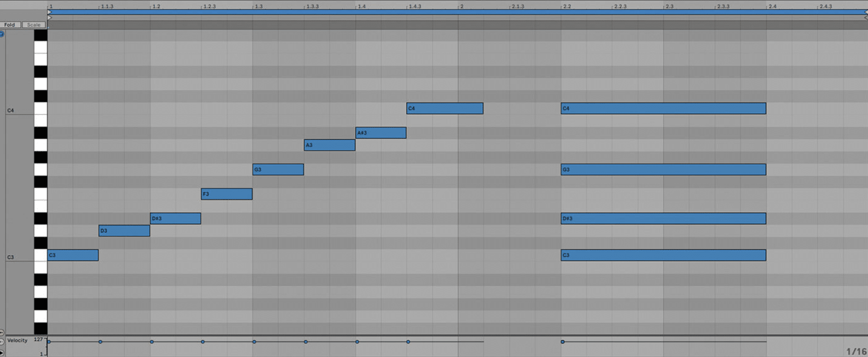Click velocity marker for the D3 note
Viewport: 868px width, 357px height.
pyautogui.click(x=100, y=342)
